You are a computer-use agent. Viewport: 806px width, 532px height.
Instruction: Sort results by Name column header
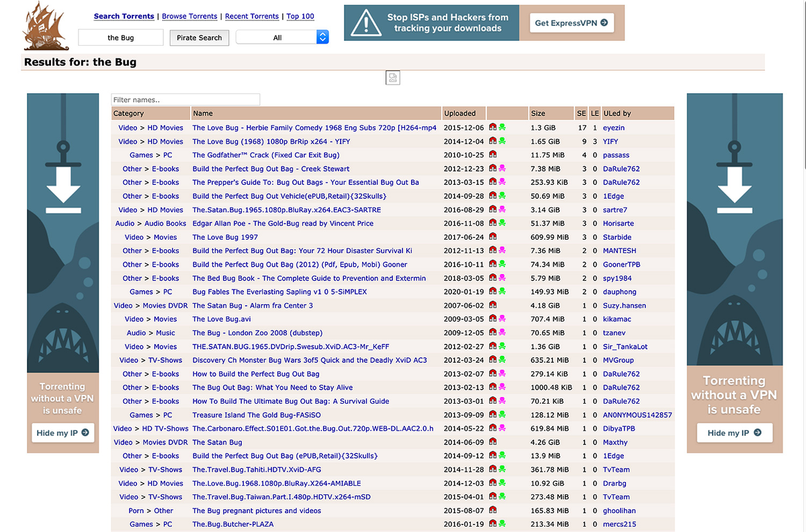pyautogui.click(x=203, y=114)
